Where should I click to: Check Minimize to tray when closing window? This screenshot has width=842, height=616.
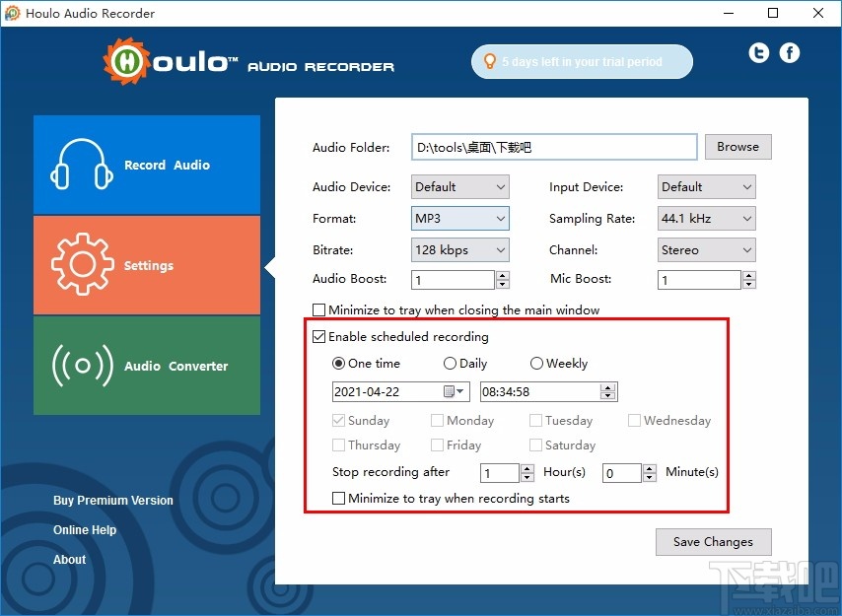point(318,309)
